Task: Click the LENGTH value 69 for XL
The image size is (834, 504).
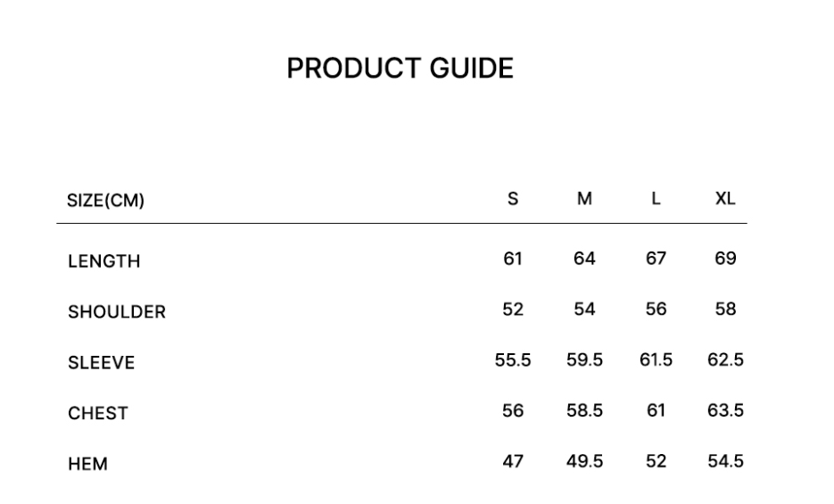Action: pyautogui.click(x=725, y=259)
